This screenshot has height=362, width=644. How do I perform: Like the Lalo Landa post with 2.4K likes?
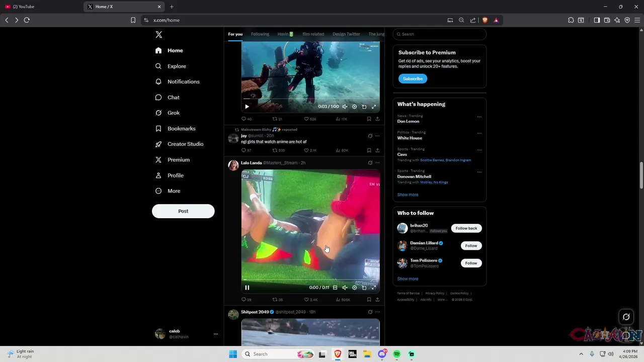tap(310, 300)
